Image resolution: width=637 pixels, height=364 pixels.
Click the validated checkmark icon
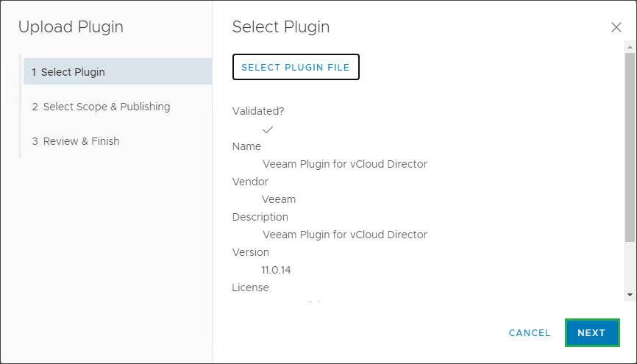[268, 129]
